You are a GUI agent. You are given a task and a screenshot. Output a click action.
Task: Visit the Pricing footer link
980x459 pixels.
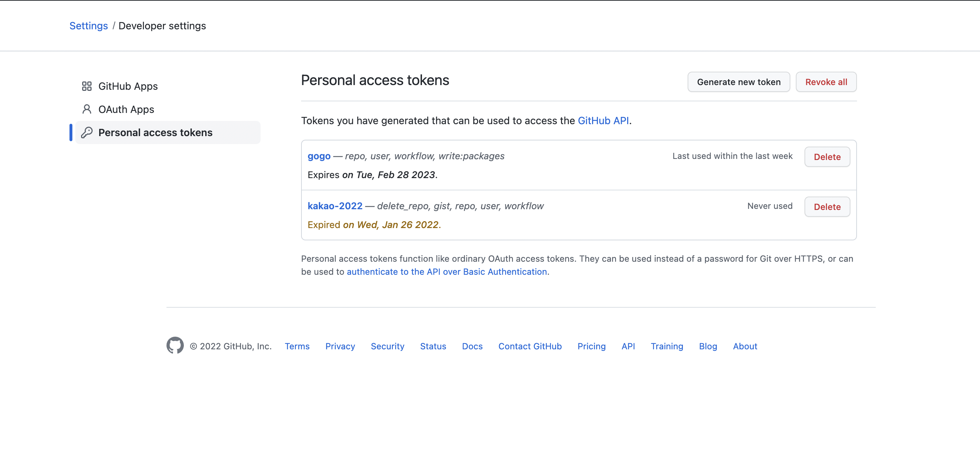tap(591, 346)
